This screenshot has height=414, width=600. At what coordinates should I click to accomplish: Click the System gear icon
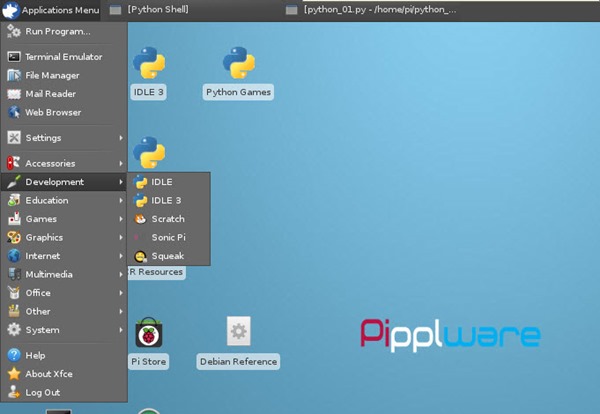[14, 329]
